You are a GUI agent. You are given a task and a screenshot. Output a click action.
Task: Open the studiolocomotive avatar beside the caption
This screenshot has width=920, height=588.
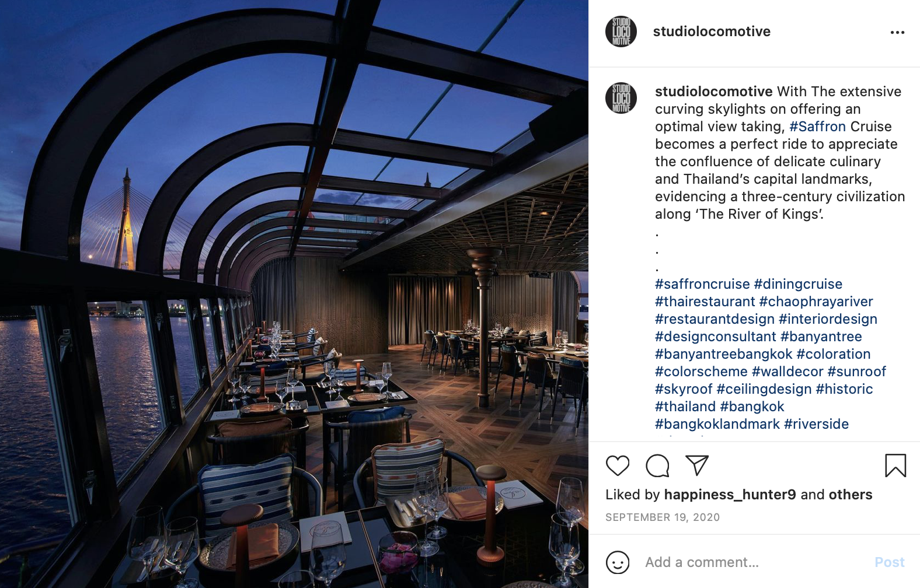click(x=621, y=98)
